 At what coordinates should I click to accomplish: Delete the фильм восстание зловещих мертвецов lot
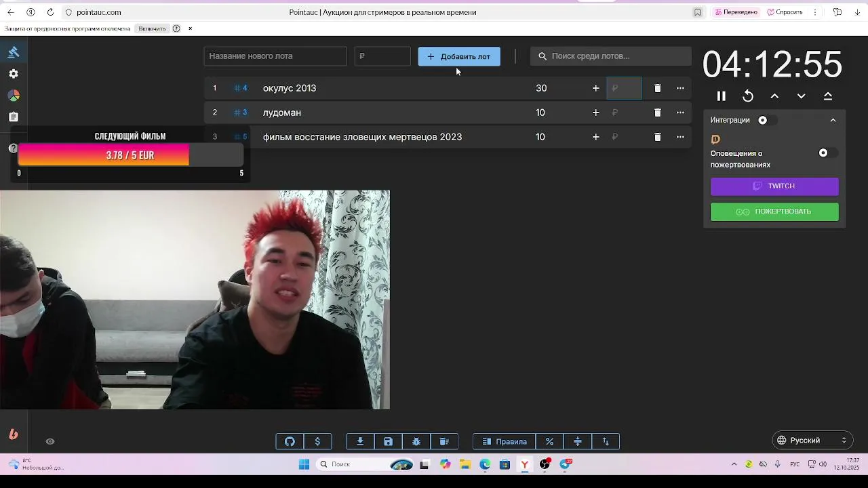coord(657,137)
